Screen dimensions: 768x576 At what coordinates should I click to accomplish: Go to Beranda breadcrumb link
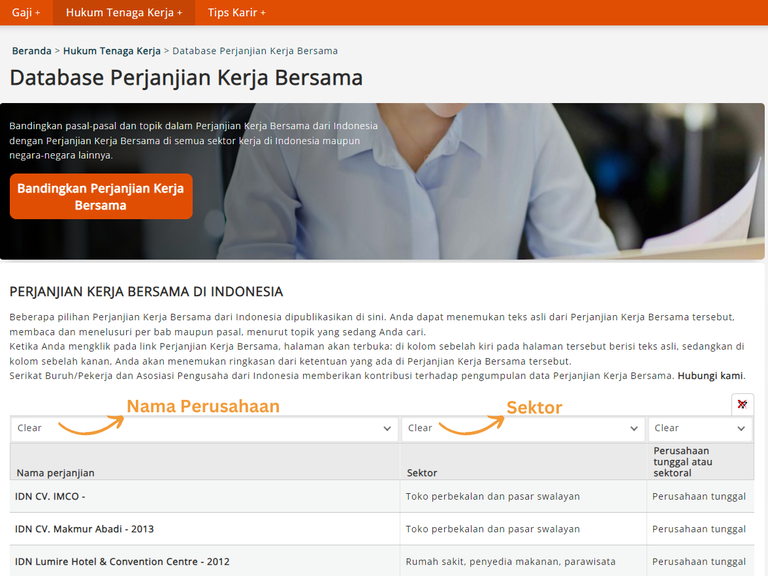pos(32,51)
